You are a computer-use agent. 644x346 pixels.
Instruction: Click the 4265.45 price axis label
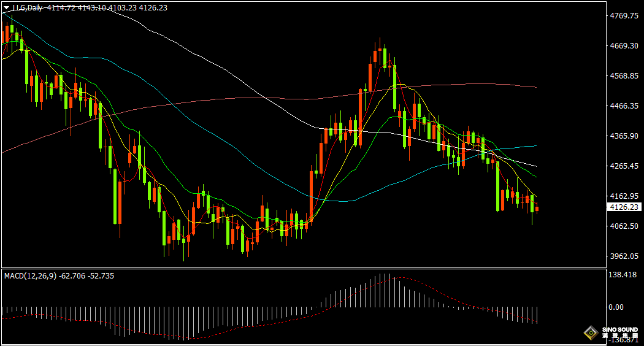(624, 166)
